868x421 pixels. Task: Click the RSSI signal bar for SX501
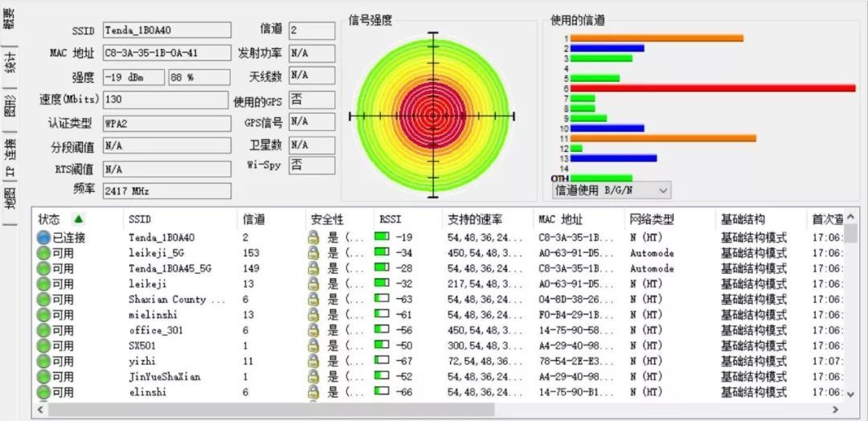click(x=382, y=345)
